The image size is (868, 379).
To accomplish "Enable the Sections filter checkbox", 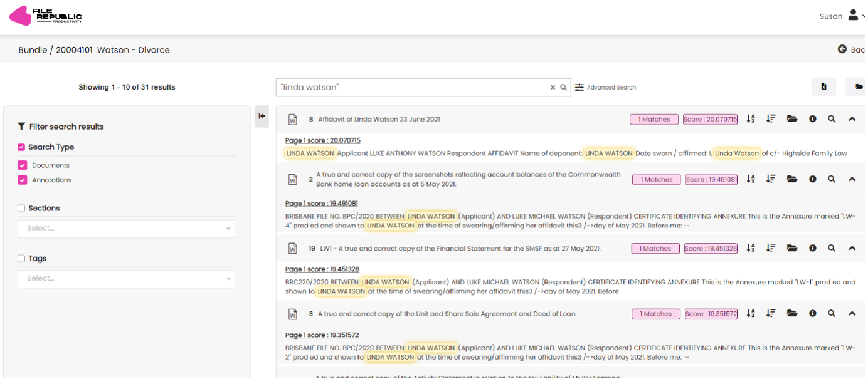I will (22, 208).
